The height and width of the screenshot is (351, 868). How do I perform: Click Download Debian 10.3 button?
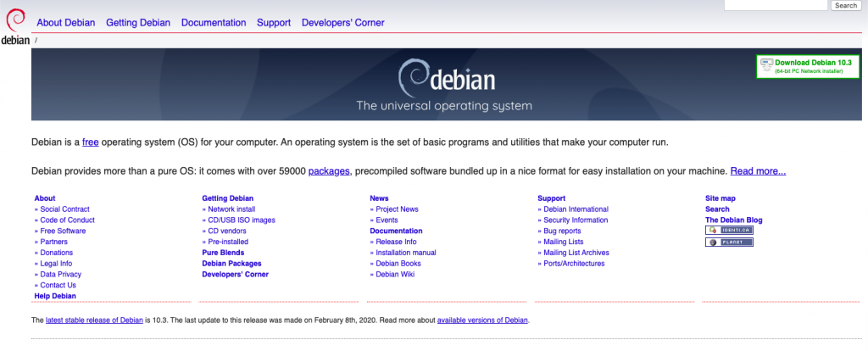coord(808,66)
